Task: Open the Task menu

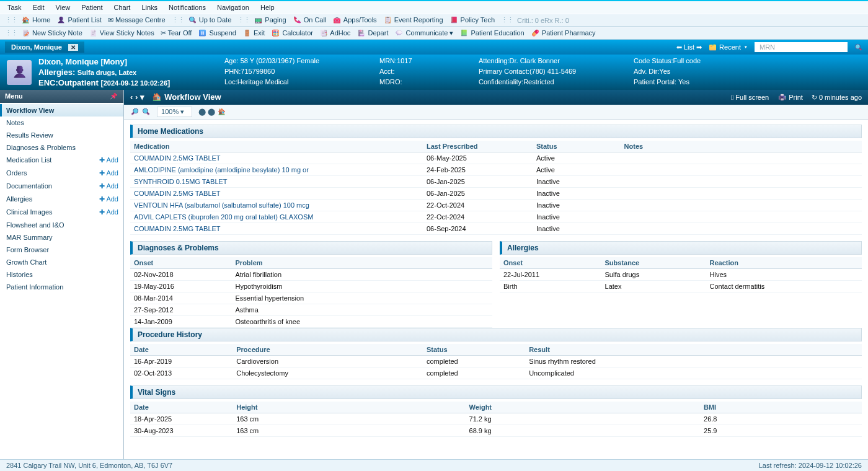Action: (x=14, y=7)
